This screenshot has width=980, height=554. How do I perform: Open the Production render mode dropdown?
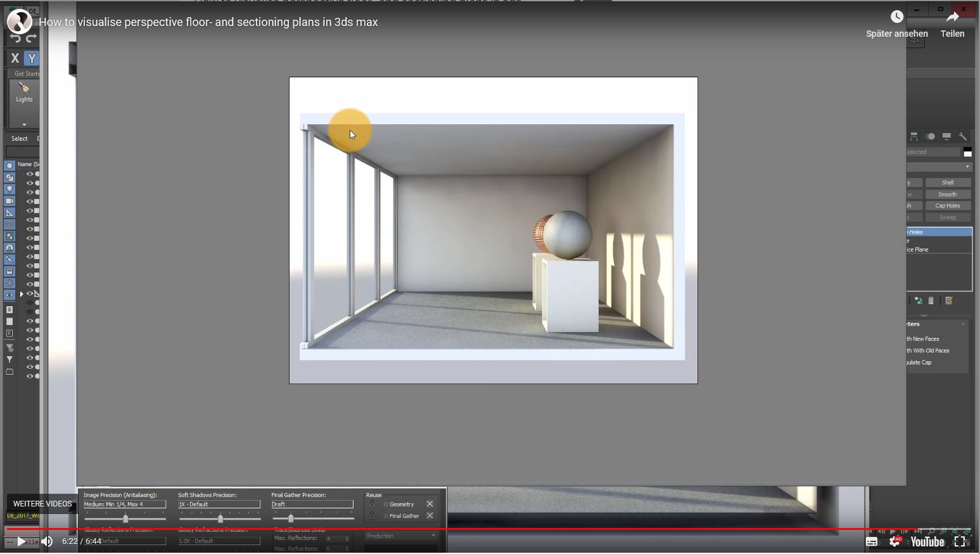coord(401,536)
